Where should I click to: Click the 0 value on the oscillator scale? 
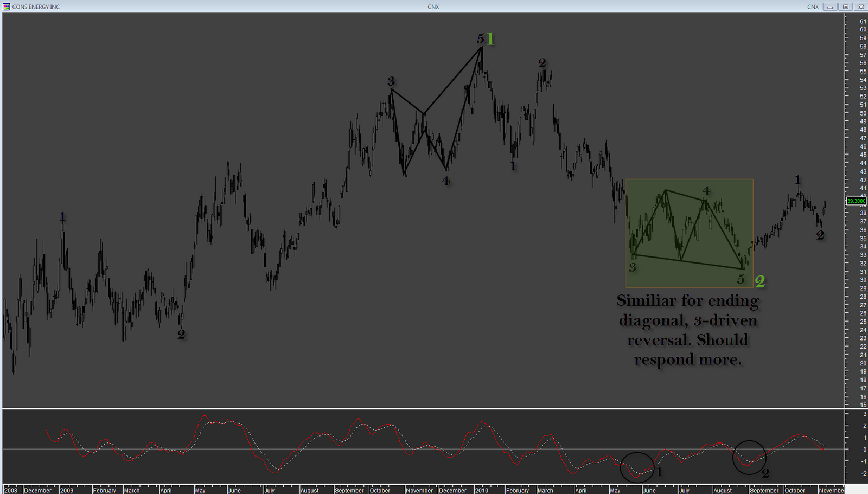865,450
